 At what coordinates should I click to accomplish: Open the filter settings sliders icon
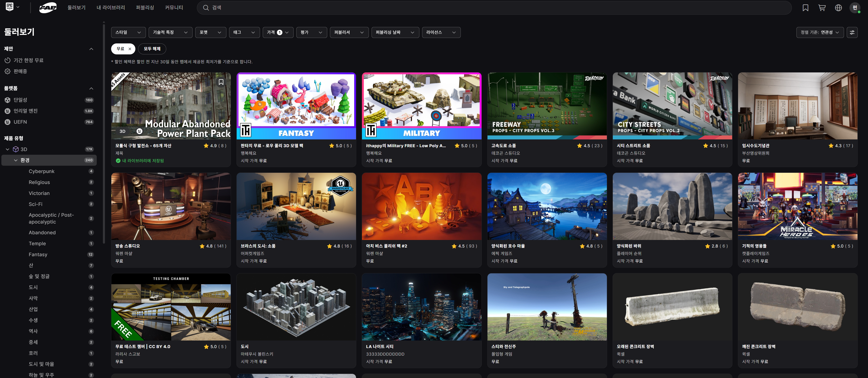pyautogui.click(x=852, y=32)
